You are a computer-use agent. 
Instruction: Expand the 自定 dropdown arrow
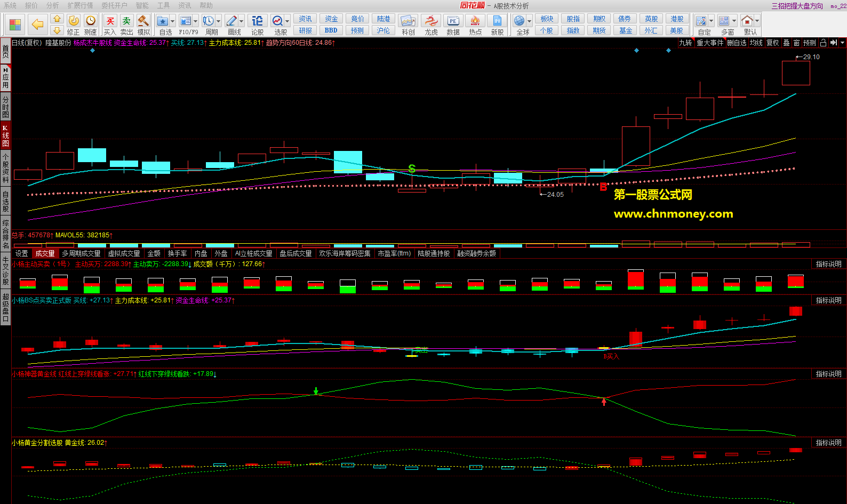click(x=712, y=21)
